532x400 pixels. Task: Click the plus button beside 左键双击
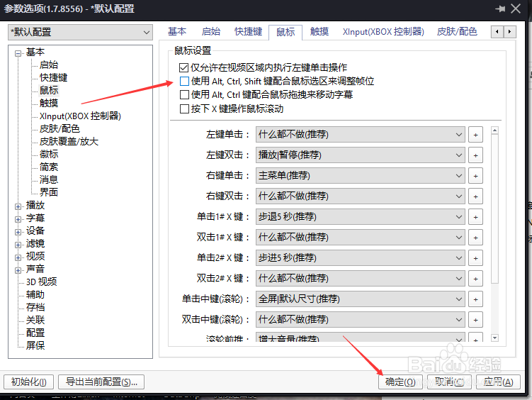475,155
